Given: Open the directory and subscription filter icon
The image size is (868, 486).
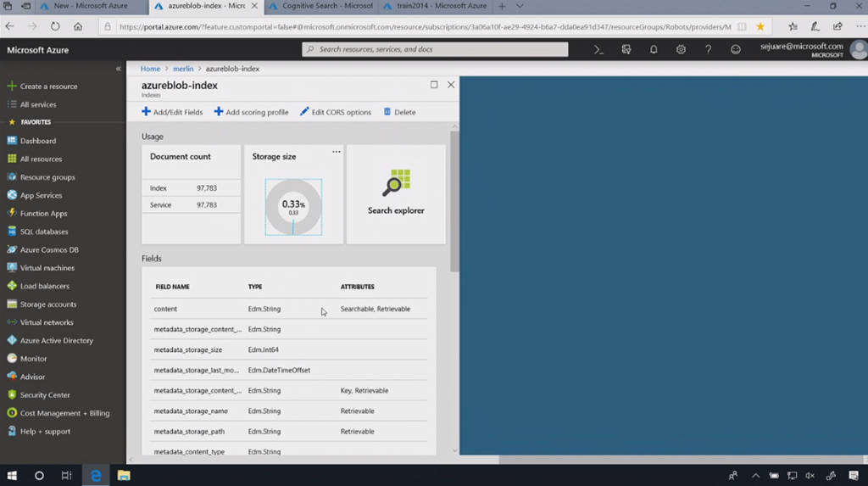Looking at the screenshot, I should click(626, 50).
